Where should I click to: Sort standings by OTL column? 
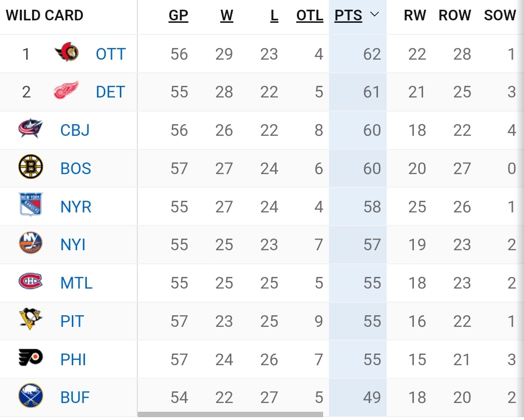pos(310,16)
